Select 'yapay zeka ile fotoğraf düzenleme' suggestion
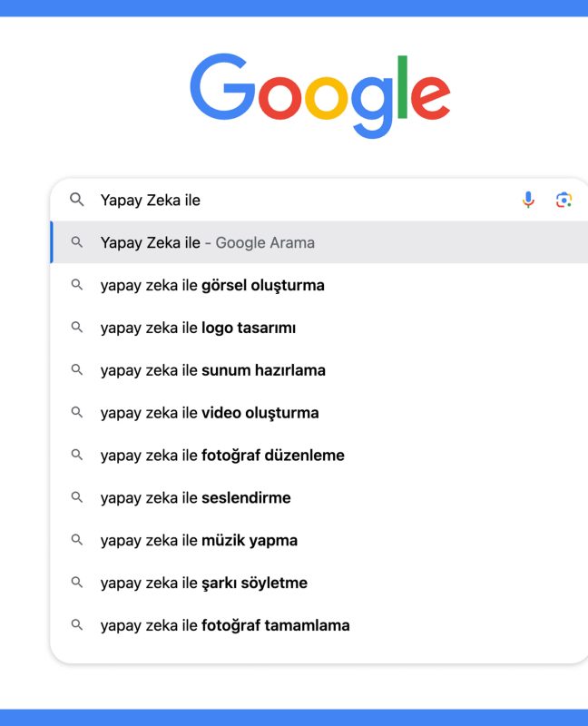The width and height of the screenshot is (588, 726). 319,456
